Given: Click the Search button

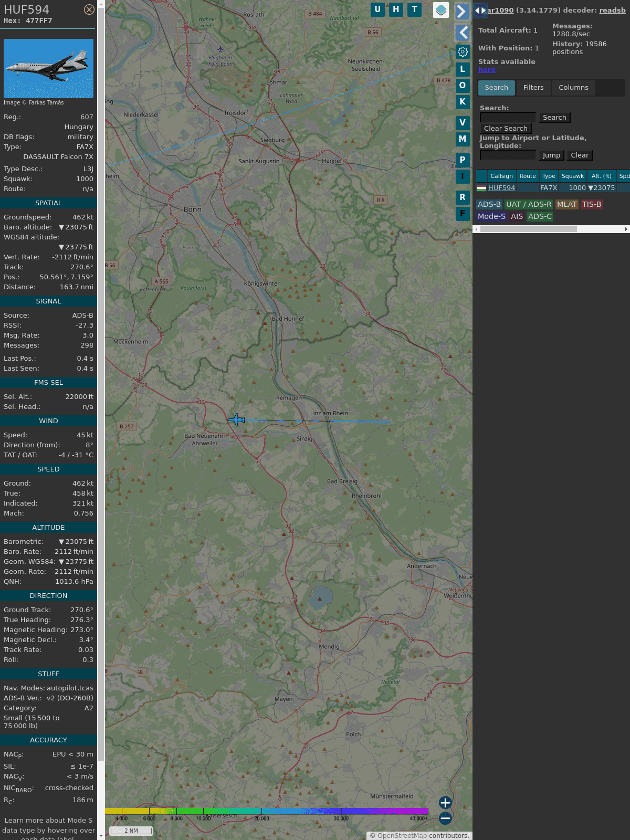Looking at the screenshot, I should (x=554, y=118).
